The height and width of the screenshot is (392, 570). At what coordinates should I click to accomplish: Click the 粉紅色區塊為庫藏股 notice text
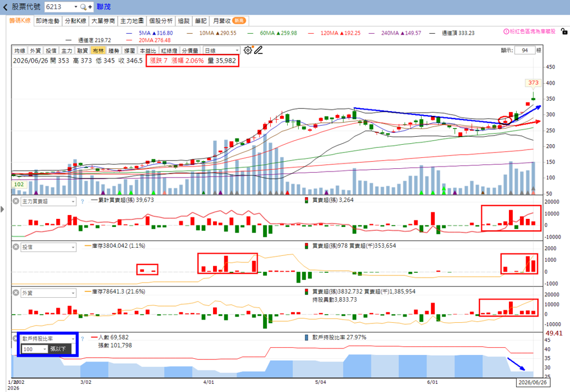coord(532,32)
